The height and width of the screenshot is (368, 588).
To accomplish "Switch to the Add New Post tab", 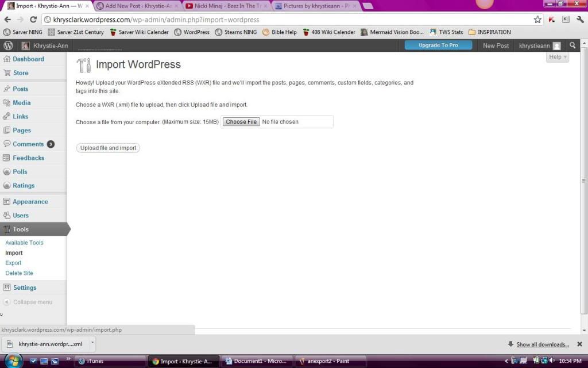I will [138, 6].
